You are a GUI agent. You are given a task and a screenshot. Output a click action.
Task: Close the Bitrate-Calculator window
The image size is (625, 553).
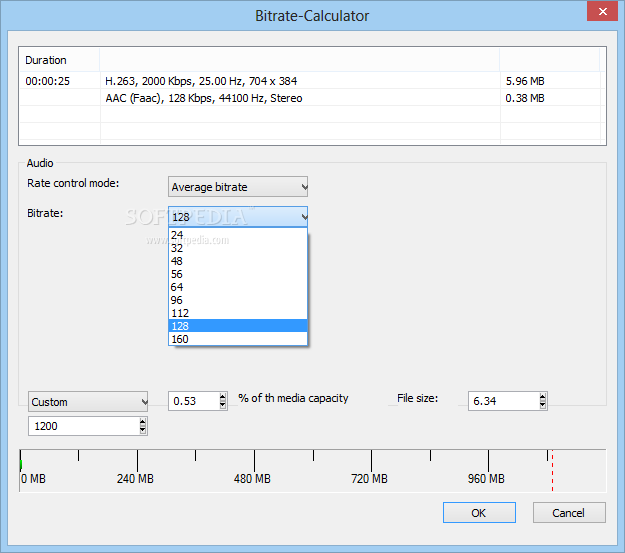599,14
